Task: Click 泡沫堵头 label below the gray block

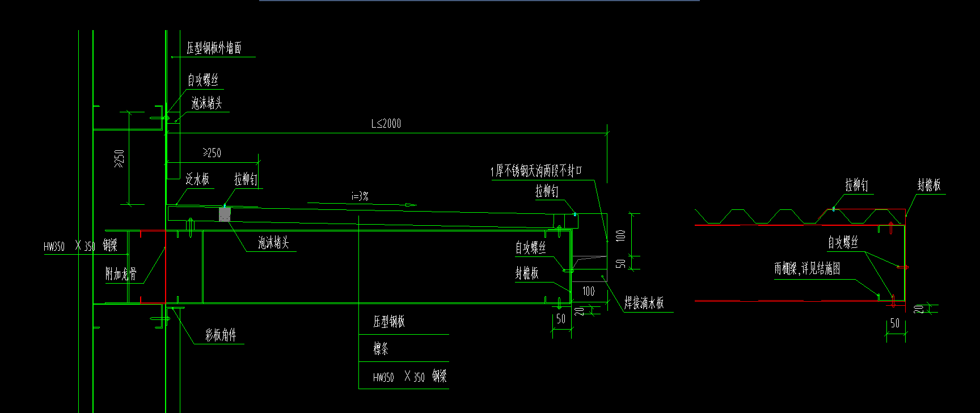Action: click(273, 243)
